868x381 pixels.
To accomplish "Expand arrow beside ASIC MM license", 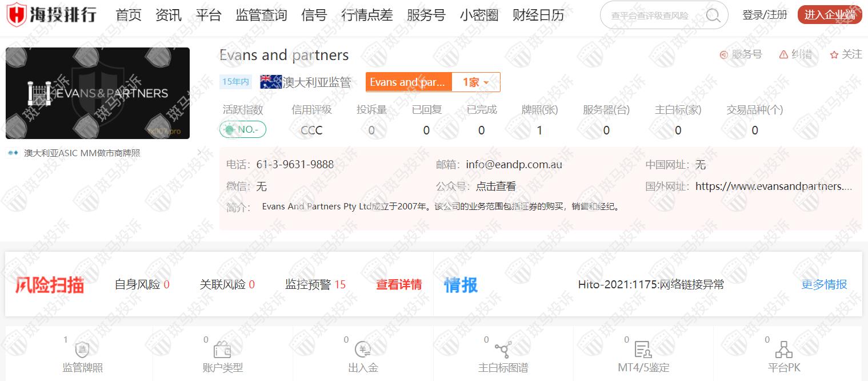I will pos(199,153).
